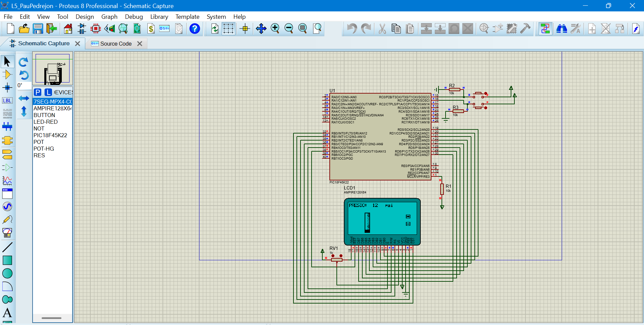Select the Buses Mode tool

[x=7, y=127]
